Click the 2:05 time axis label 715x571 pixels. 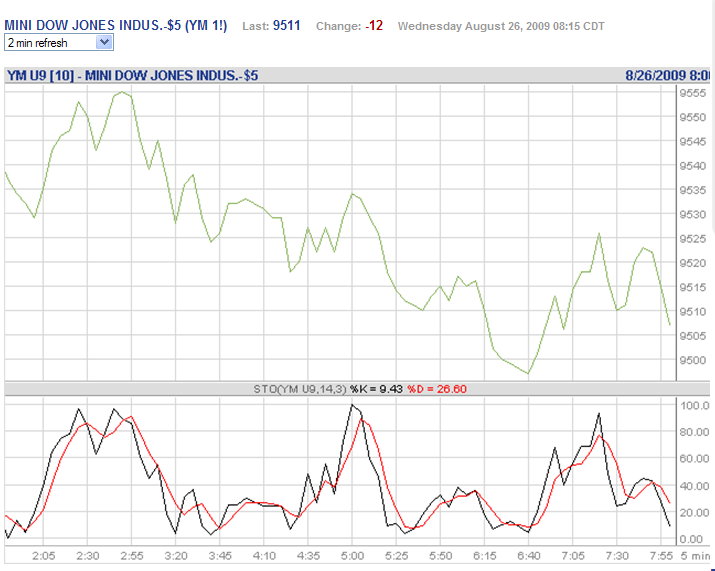tap(44, 556)
